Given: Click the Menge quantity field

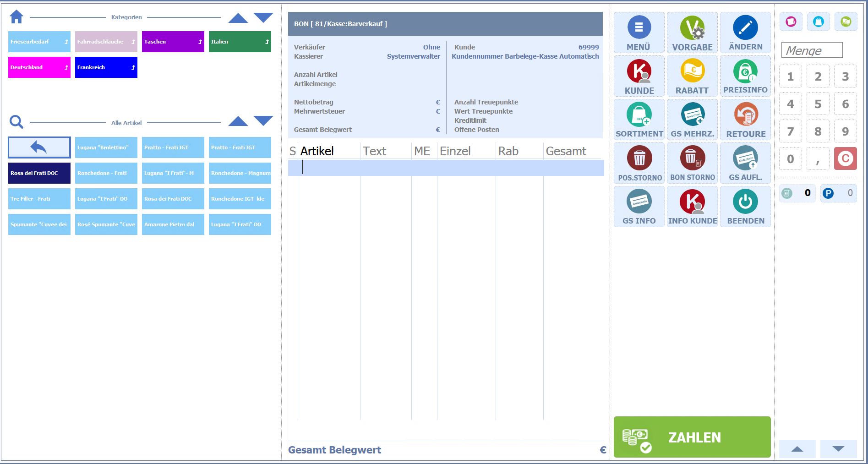Looking at the screenshot, I should tap(812, 50).
